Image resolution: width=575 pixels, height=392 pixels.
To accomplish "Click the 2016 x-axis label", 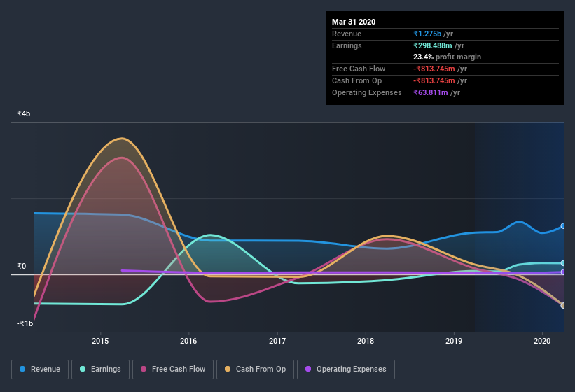I will click(188, 341).
